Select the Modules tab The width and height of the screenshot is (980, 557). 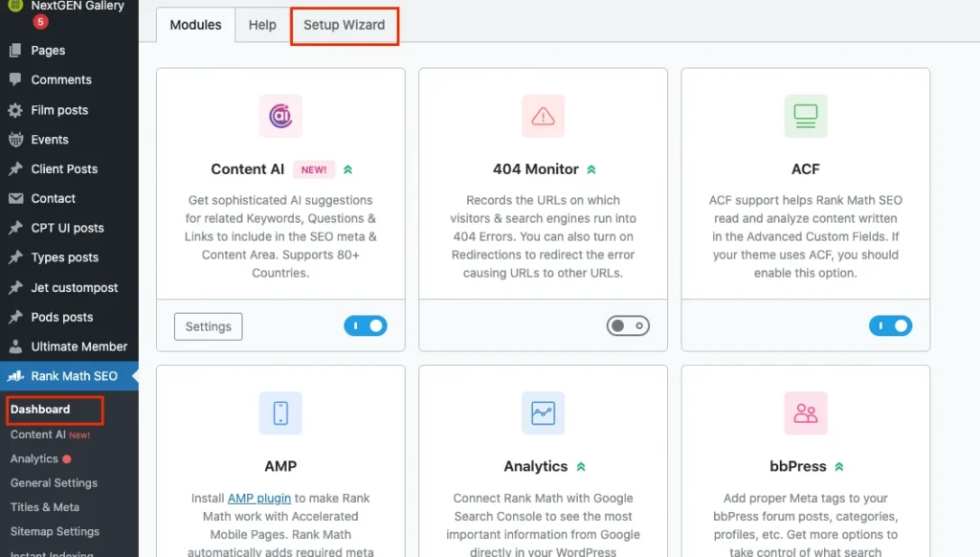[x=195, y=25]
